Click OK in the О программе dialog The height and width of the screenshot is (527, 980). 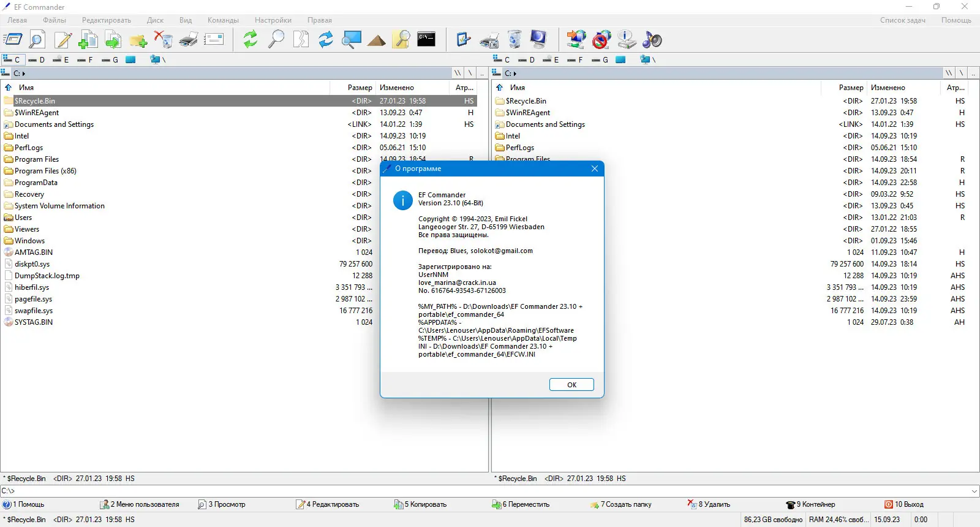coord(571,385)
